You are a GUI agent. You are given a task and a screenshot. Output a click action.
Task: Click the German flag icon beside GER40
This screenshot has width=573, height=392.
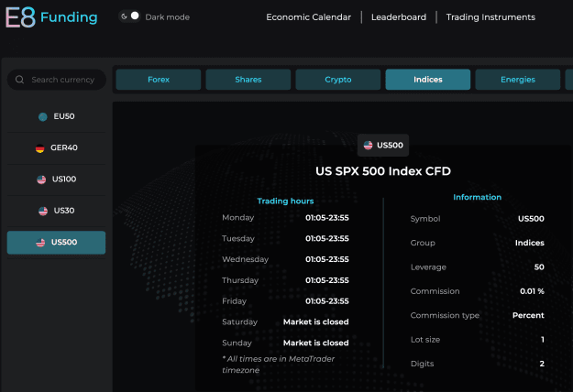pos(39,148)
